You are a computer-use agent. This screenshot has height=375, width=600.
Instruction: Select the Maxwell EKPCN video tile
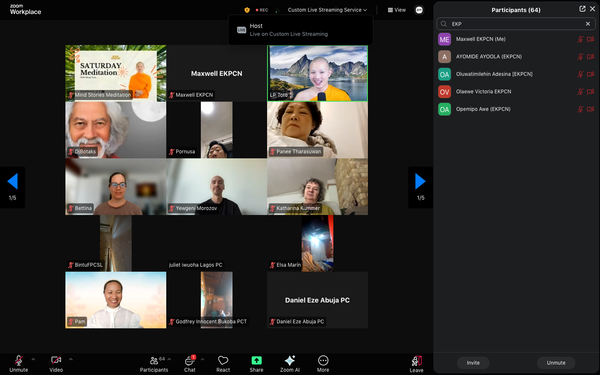pyautogui.click(x=217, y=73)
